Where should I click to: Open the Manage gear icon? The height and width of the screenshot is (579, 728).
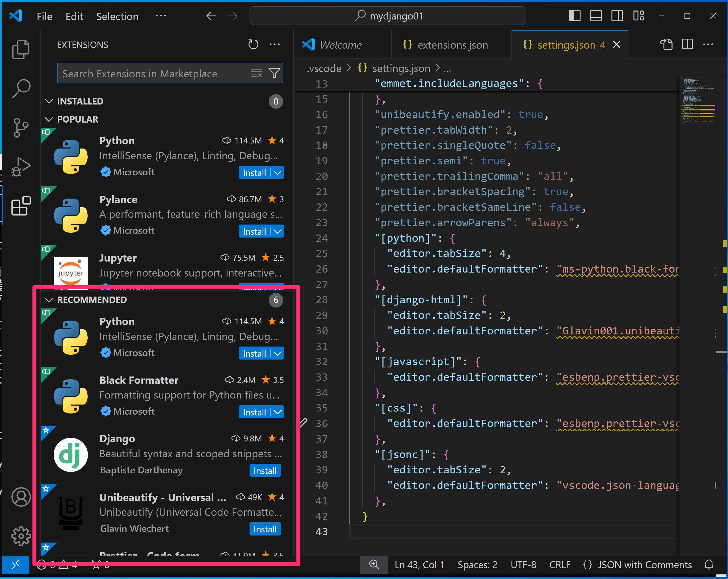(21, 536)
